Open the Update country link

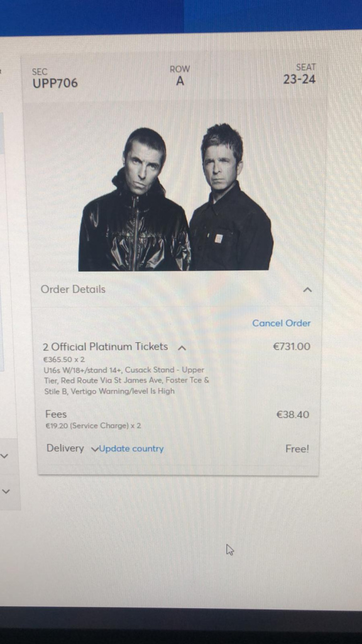coord(131,449)
